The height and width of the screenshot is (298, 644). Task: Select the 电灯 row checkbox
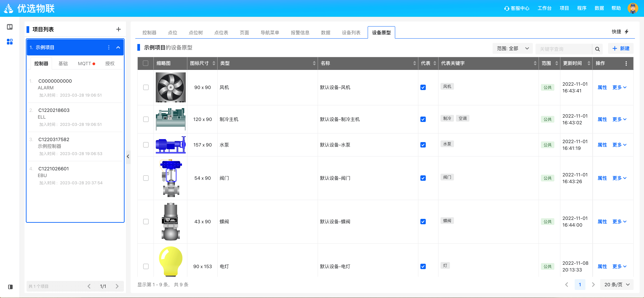coord(146,266)
